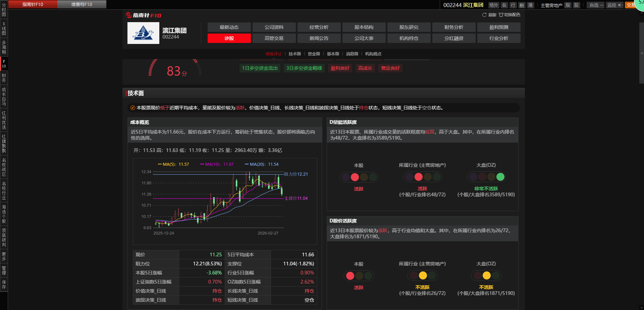644x310 pixels.
Task: Click the 行 badge in the top bar
Action: click(513, 5)
